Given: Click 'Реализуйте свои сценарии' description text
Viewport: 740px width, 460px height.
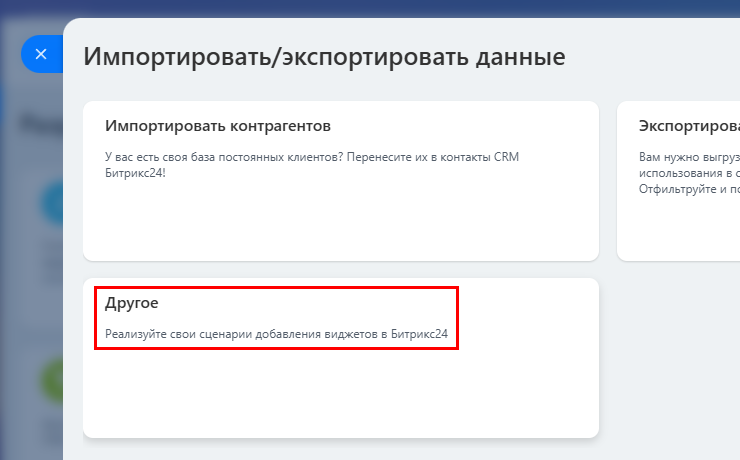Looking at the screenshot, I should 276,333.
